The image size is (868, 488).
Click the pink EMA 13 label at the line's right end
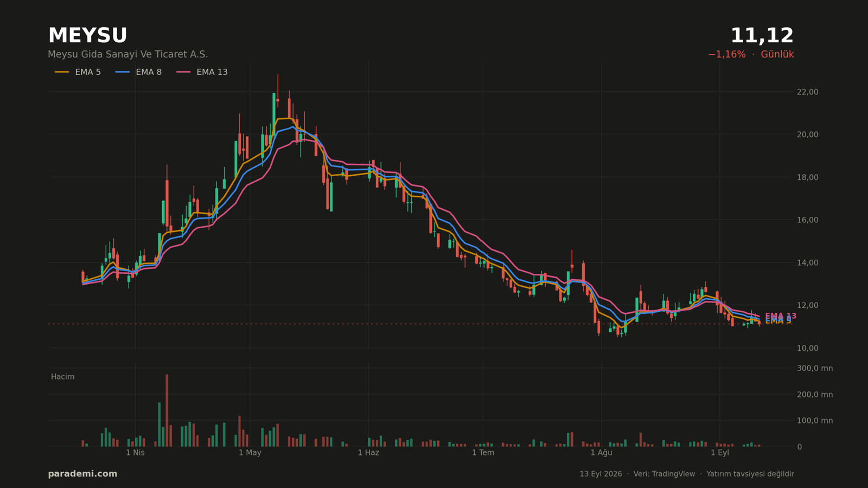(x=781, y=316)
